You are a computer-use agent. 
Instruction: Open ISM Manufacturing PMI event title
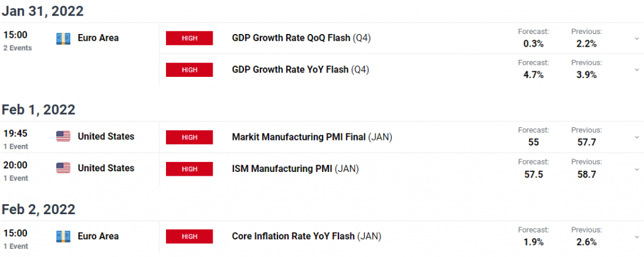tap(296, 169)
